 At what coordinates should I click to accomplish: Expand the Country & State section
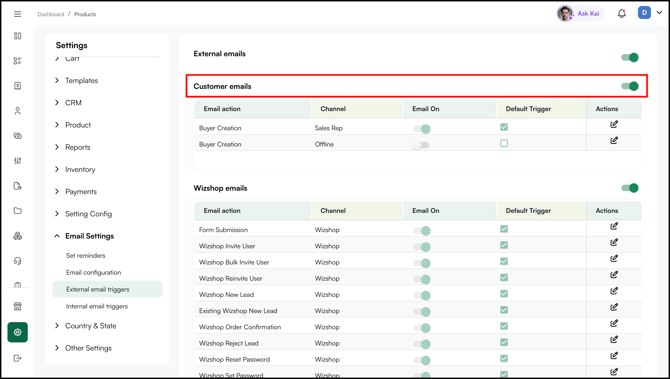point(85,326)
